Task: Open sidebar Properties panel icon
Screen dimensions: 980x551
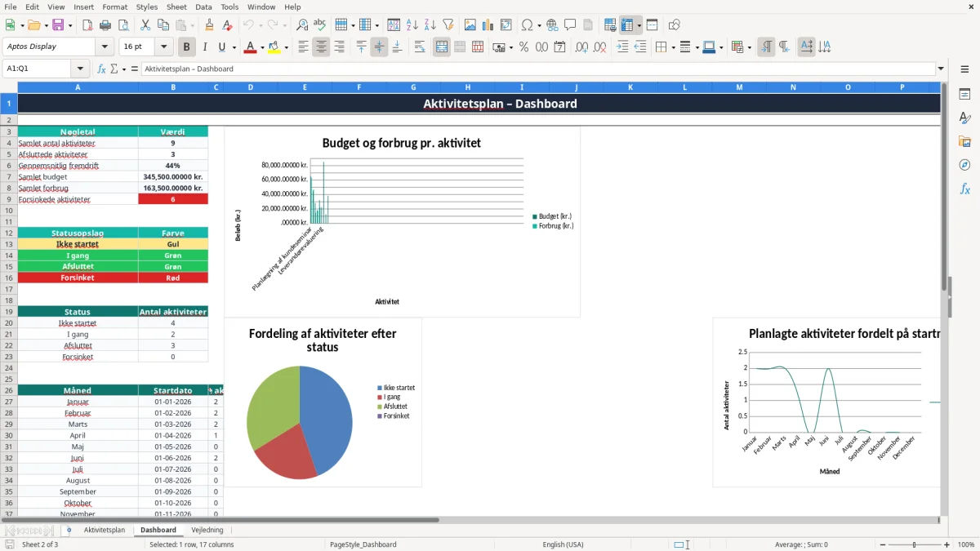Action: tap(964, 95)
